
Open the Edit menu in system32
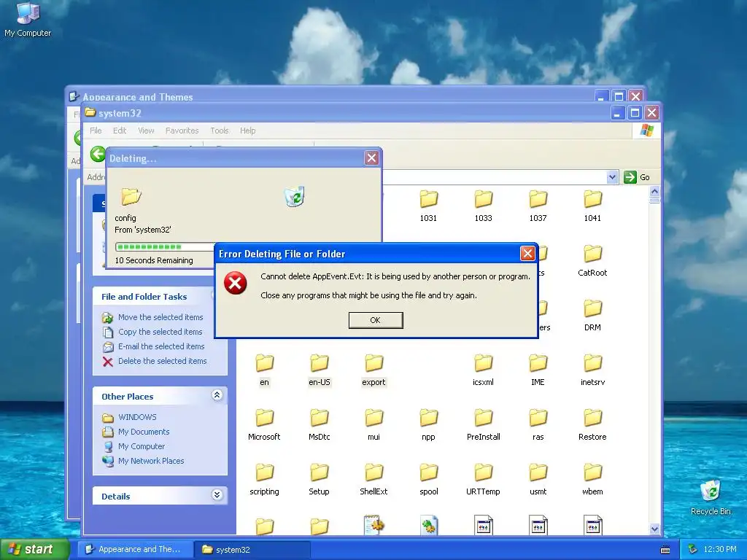[x=120, y=131]
